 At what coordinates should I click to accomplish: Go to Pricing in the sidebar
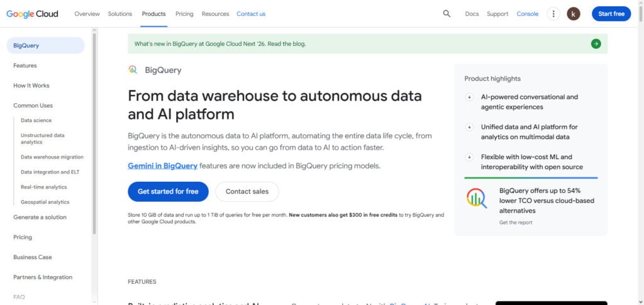tap(23, 237)
